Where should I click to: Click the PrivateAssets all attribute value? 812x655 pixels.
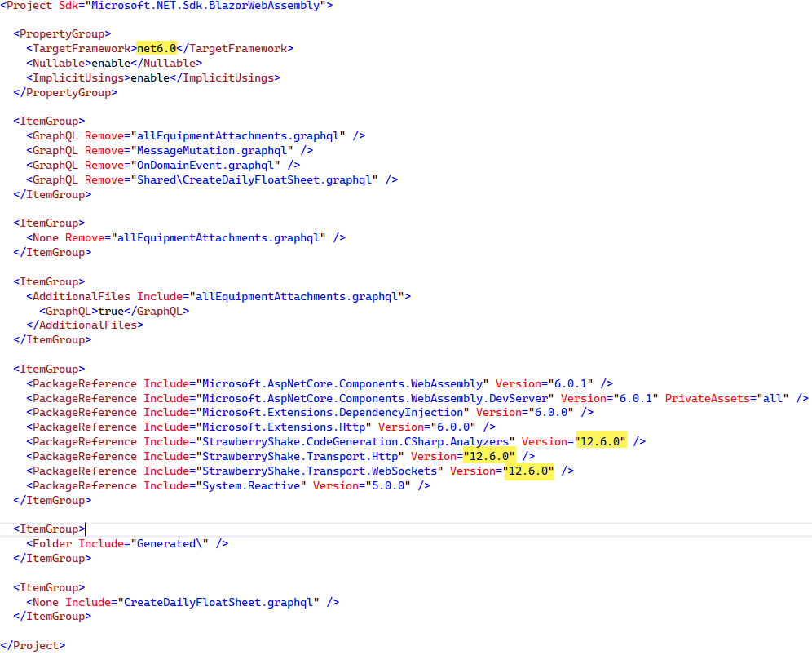[x=773, y=399]
